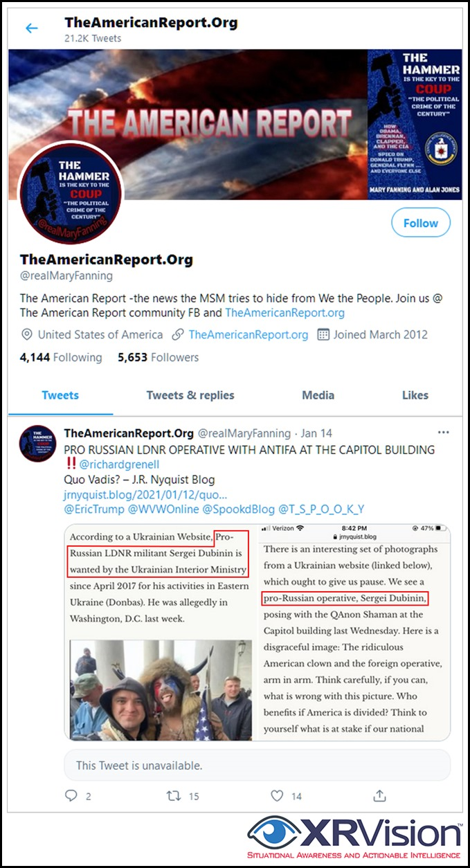Switch to Tweets & replies tab
Image resolution: width=470 pixels, height=868 pixels.
190,395
